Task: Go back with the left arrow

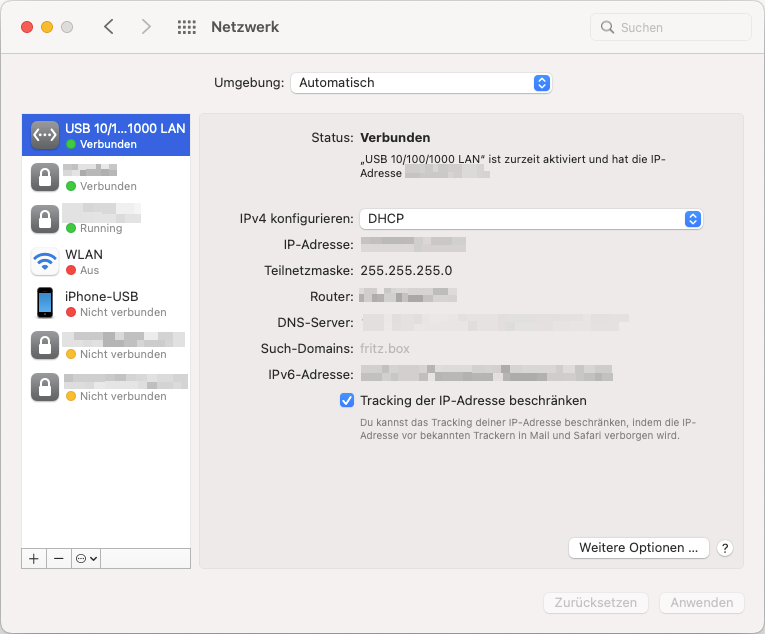Action: click(x=109, y=28)
